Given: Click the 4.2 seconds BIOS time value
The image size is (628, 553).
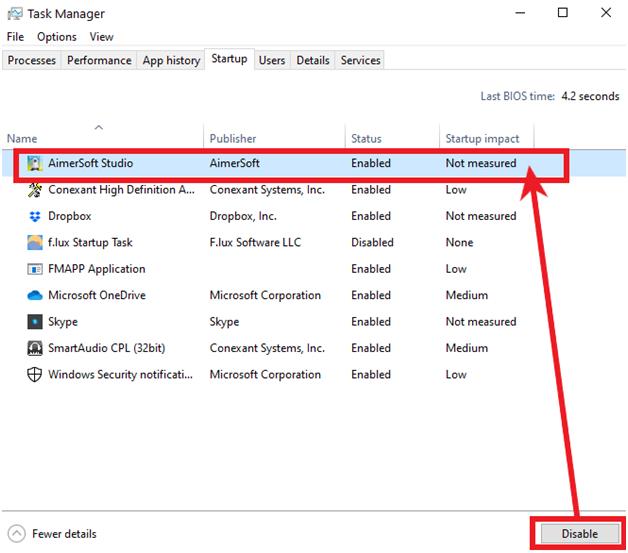Looking at the screenshot, I should coord(590,97).
